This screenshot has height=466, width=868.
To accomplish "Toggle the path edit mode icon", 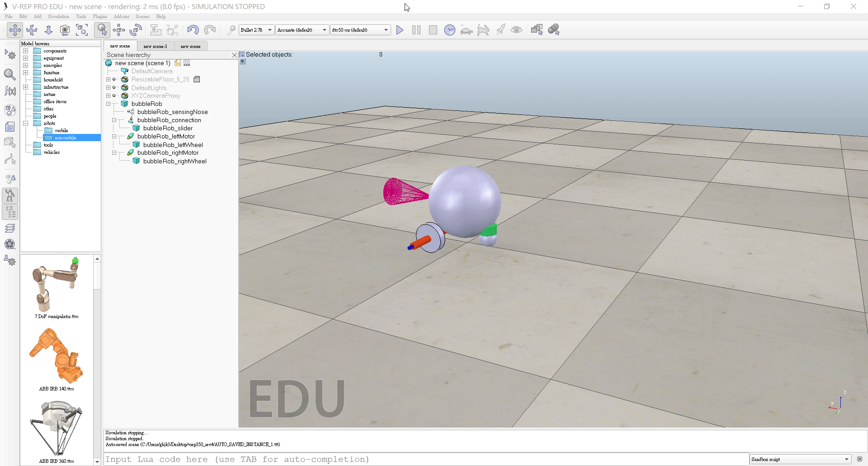I will (10, 159).
